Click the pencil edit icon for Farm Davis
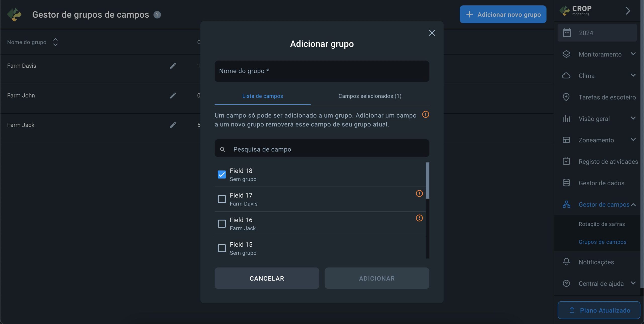 (x=173, y=66)
